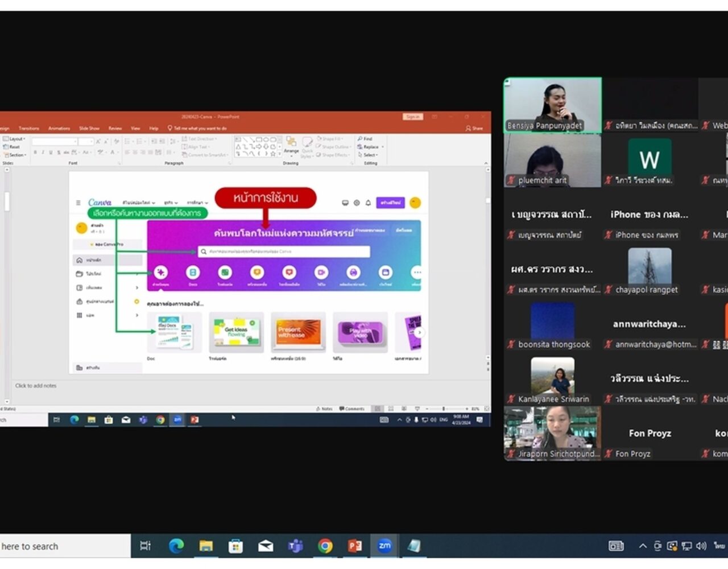Open the Shape Outline dropdown
The height and width of the screenshot is (569, 728).
(x=334, y=147)
